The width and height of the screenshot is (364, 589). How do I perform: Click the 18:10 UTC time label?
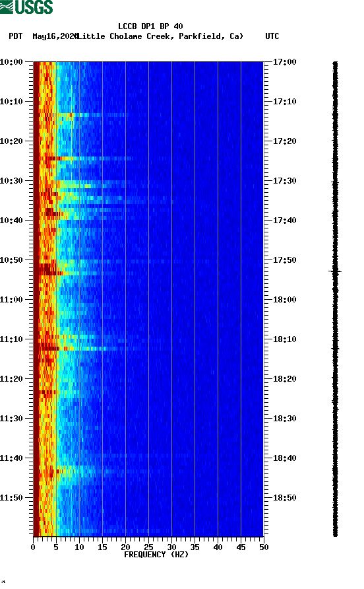(284, 339)
